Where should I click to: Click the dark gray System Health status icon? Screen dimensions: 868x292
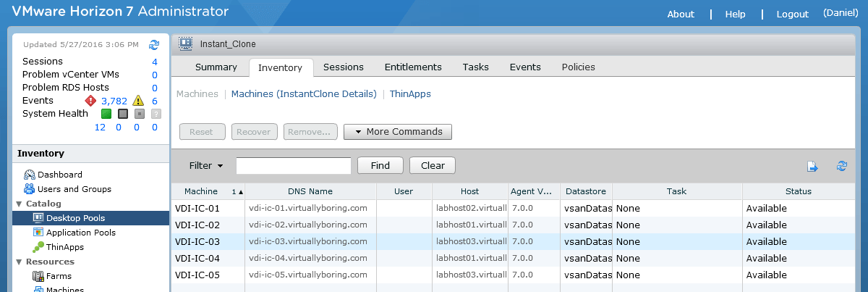122,114
